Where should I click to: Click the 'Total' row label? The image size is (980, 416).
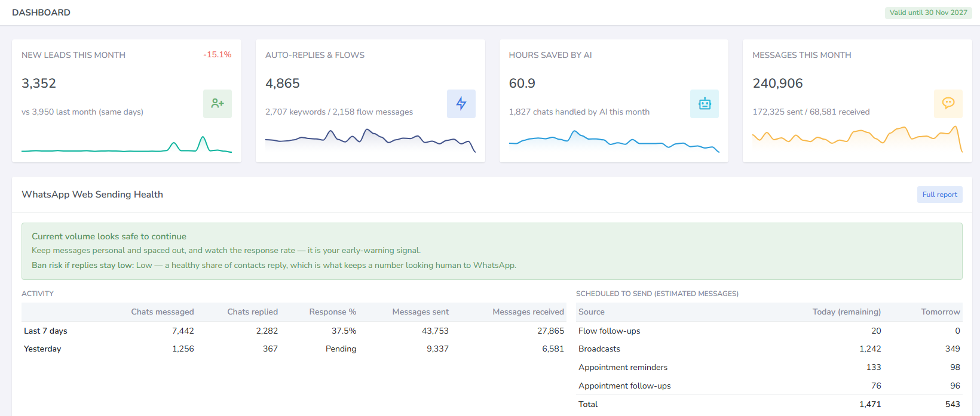[588, 404]
